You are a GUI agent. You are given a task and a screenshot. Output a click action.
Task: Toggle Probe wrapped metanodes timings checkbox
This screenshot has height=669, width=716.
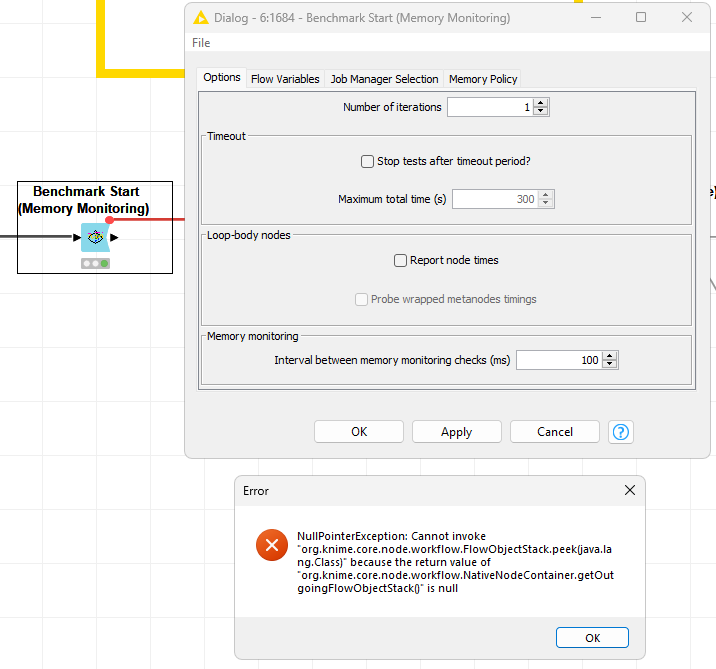[x=362, y=299]
